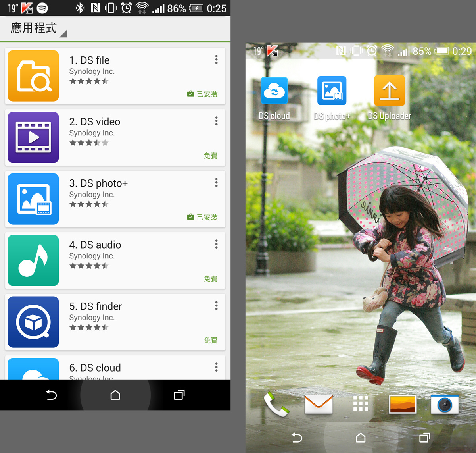The height and width of the screenshot is (453, 476).
Task: Tap Home in the left phone navigation bar
Action: pyautogui.click(x=115, y=395)
